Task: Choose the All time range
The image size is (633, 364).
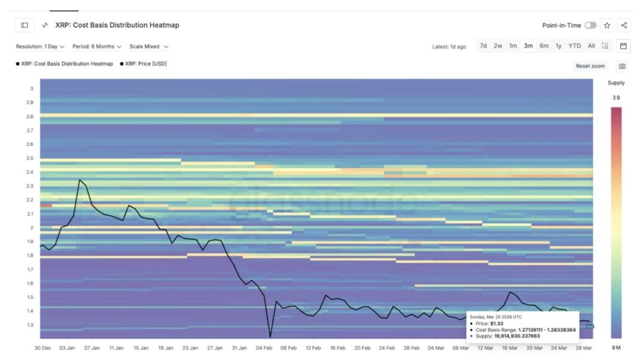Action: [x=591, y=46]
